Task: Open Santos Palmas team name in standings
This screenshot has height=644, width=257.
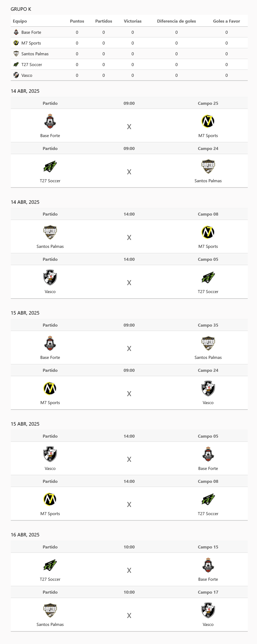Action: coord(35,54)
